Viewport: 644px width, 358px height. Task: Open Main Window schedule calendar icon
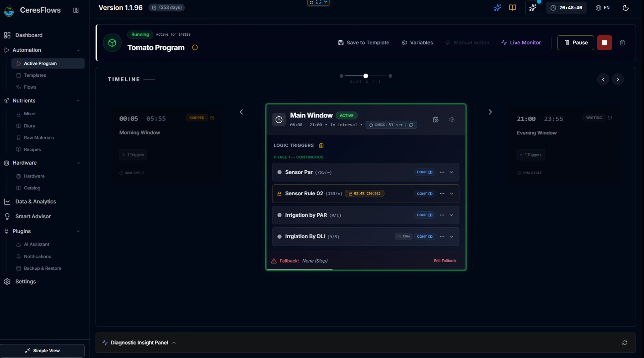pyautogui.click(x=436, y=120)
